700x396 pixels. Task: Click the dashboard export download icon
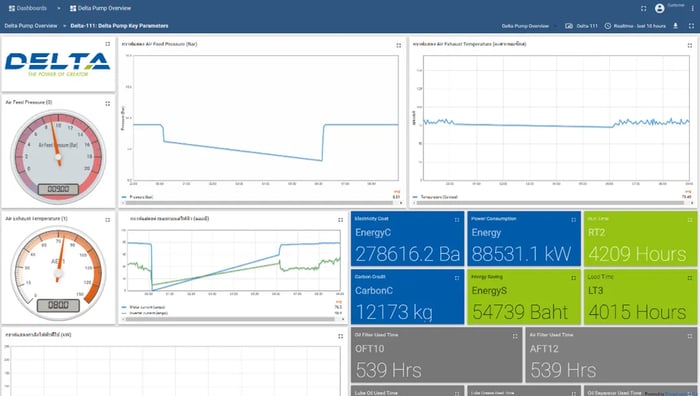click(x=675, y=26)
